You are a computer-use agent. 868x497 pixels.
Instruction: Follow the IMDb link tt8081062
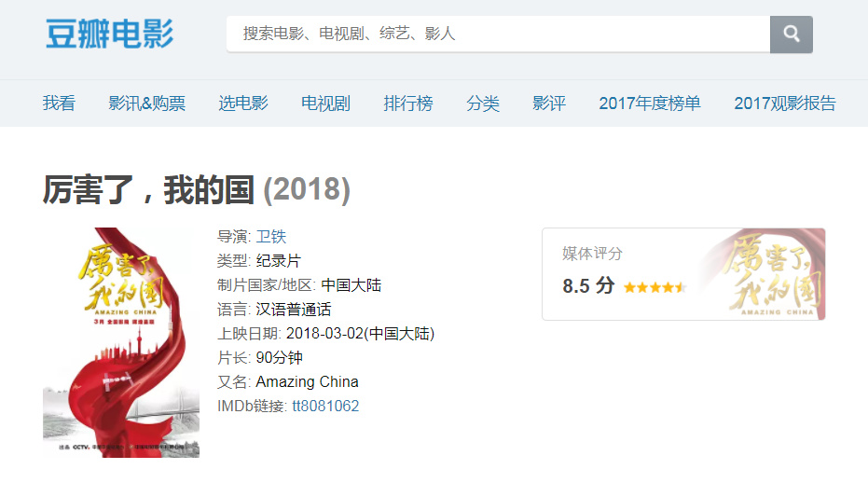(x=325, y=406)
